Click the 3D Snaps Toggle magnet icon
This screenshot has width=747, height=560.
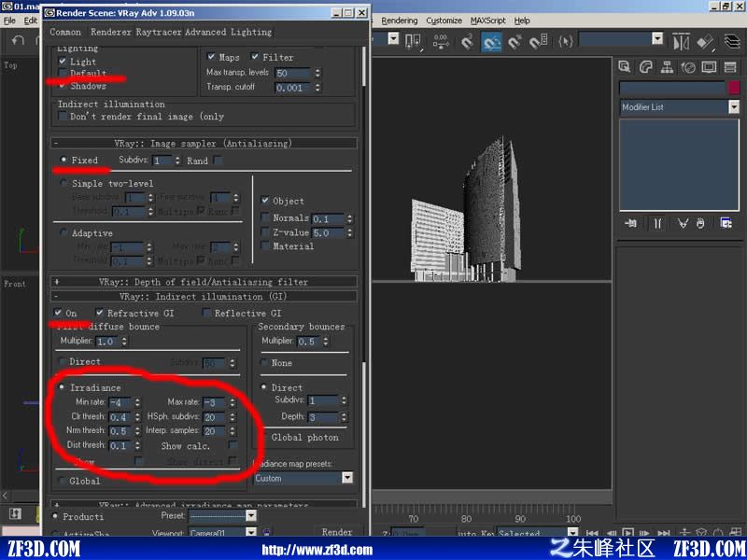click(x=468, y=41)
